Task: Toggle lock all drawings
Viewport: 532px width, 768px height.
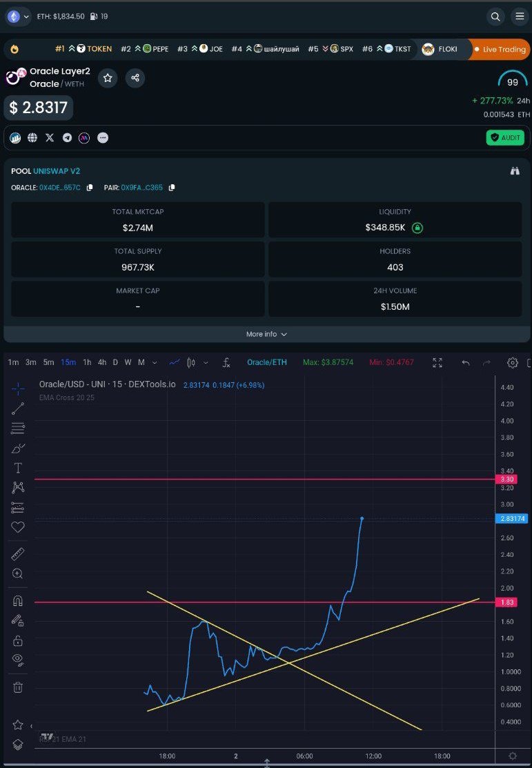Action: [x=18, y=640]
